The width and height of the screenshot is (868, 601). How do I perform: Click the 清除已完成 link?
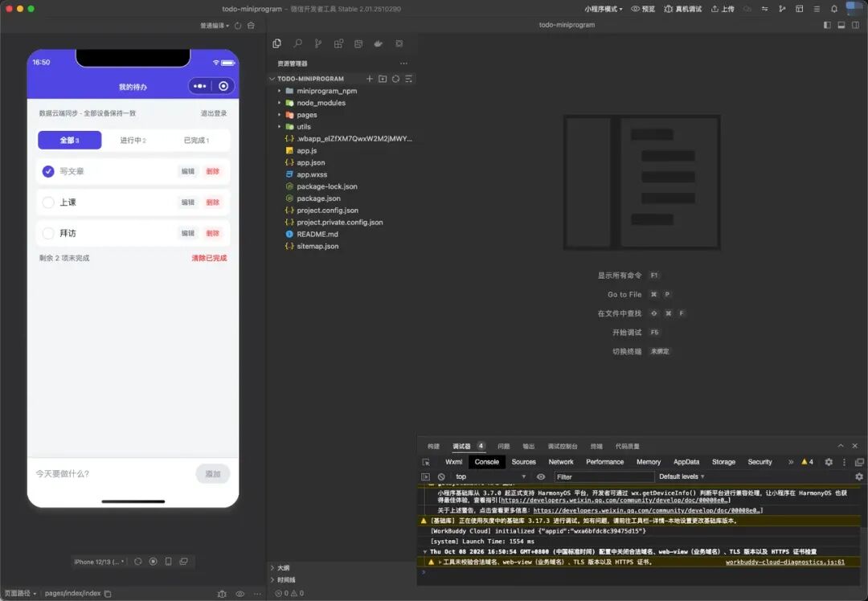click(209, 258)
